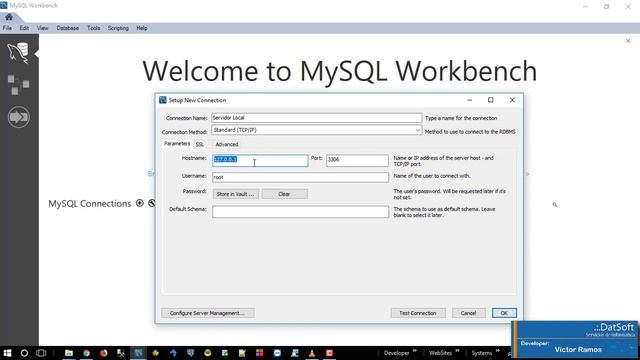Open the Tools menu

click(93, 28)
